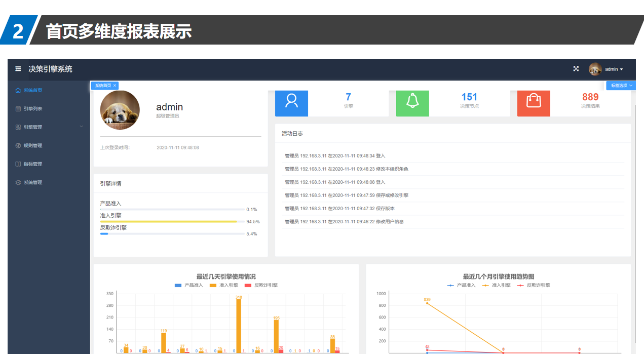Click the list icon beside 引擎列表
Screen dimensions: 644x358
(18, 109)
